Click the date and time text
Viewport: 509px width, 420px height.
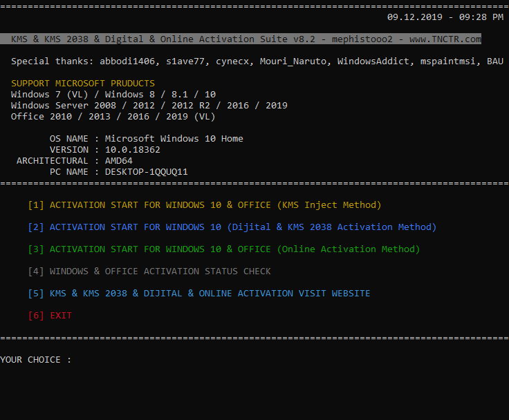coord(445,17)
